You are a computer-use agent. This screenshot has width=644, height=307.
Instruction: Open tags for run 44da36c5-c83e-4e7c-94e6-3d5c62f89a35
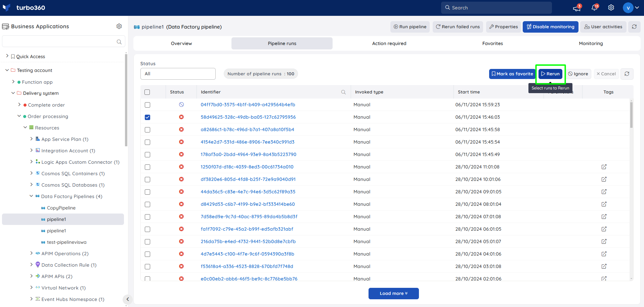point(604,192)
